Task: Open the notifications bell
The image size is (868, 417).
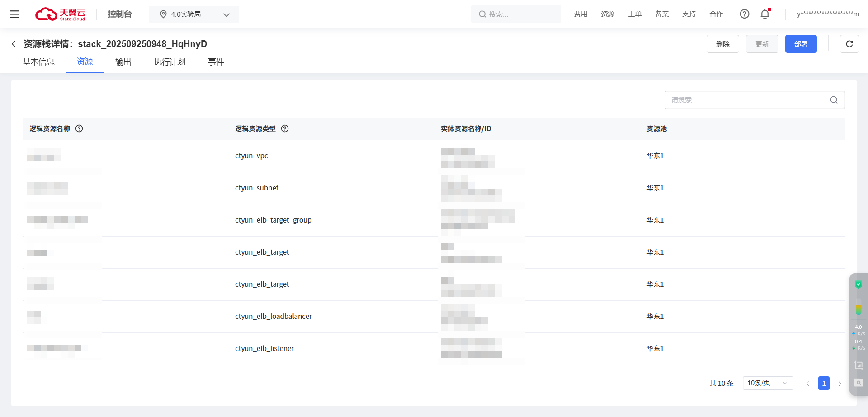Action: 765,14
